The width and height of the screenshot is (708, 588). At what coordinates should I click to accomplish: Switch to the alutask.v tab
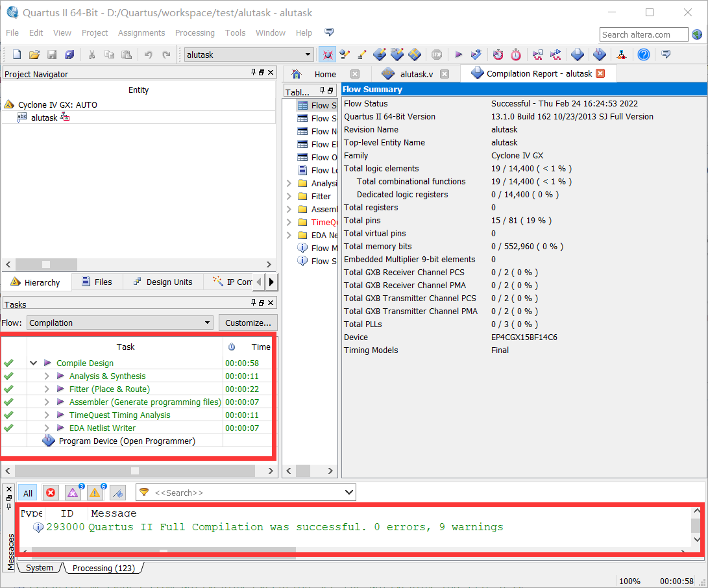coord(416,74)
